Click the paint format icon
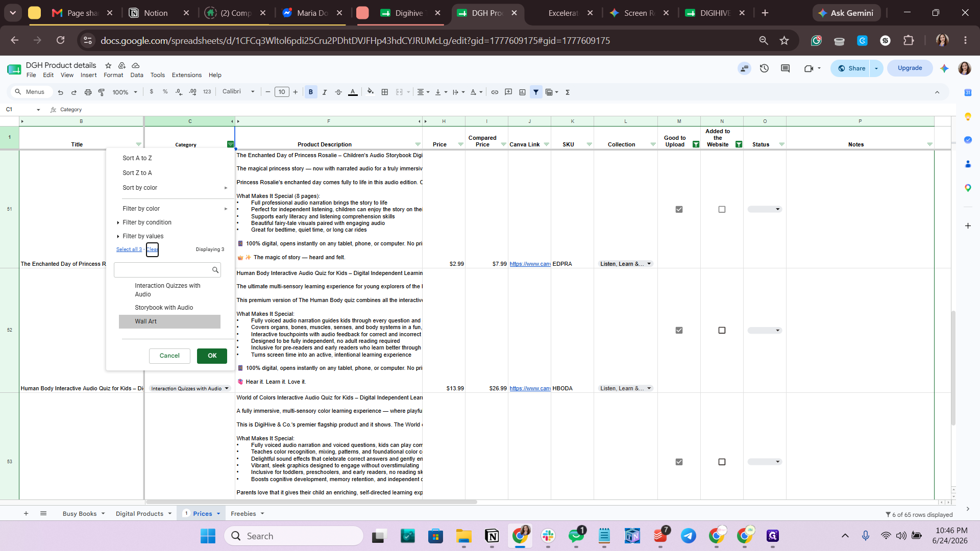This screenshot has height=551, width=980. (x=102, y=92)
